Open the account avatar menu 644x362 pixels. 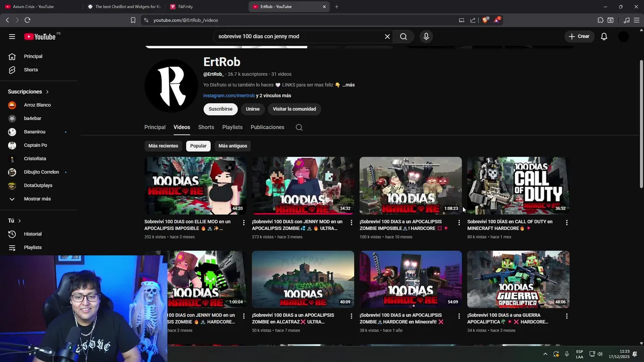coord(623,37)
